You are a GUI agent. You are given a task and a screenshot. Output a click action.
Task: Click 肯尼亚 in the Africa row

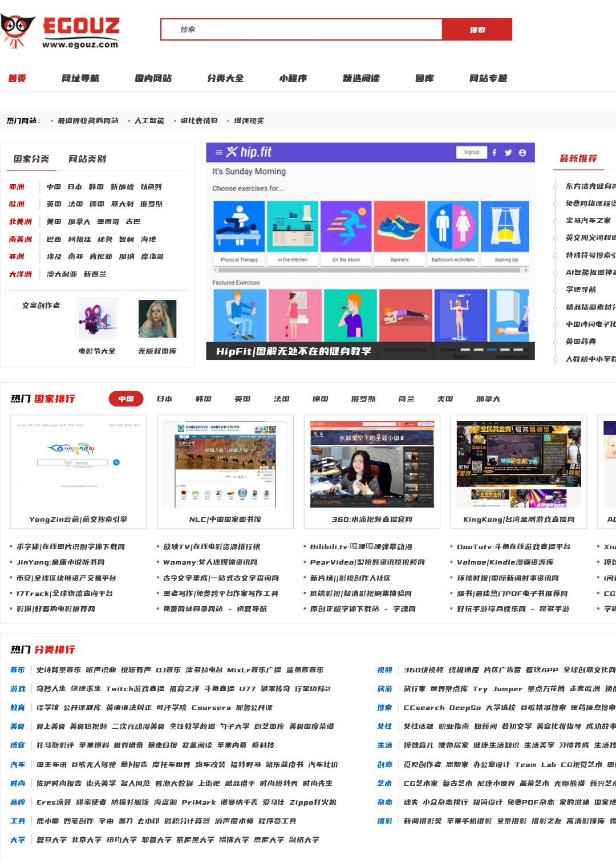(101, 257)
